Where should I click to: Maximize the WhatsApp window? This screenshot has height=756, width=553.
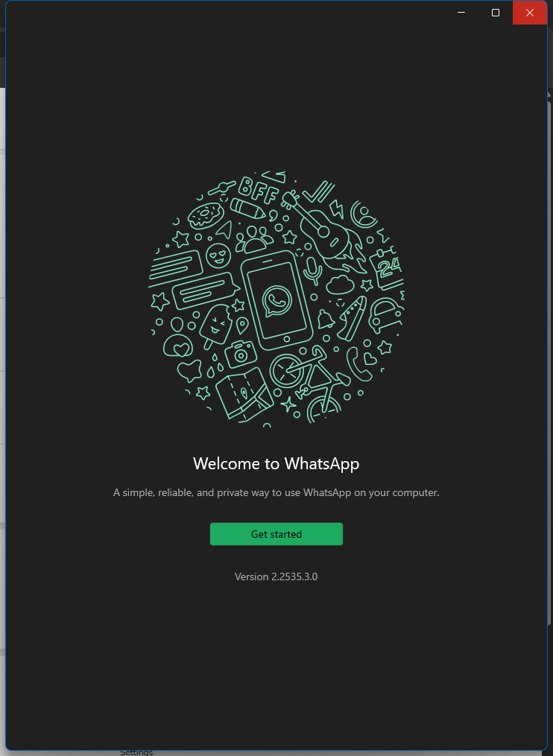496,13
